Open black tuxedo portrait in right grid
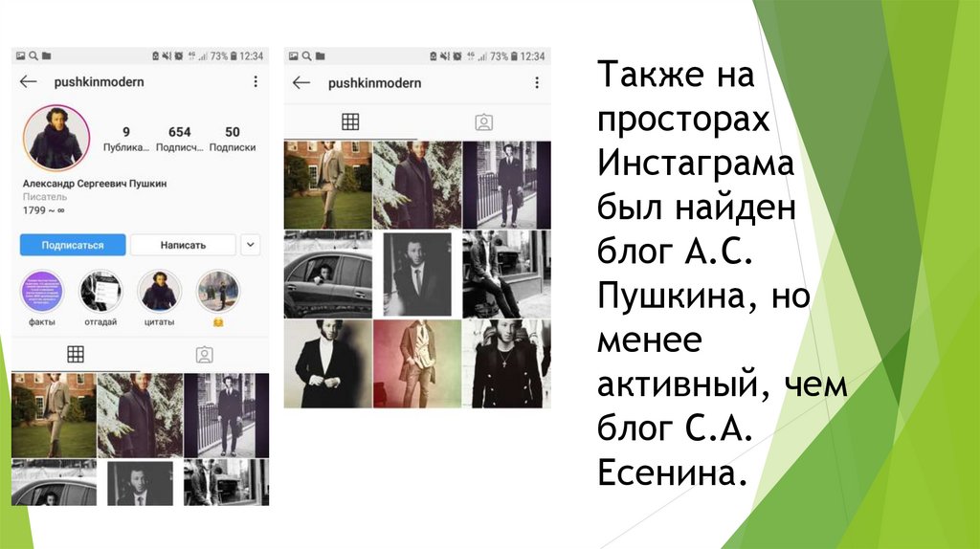 328,363
